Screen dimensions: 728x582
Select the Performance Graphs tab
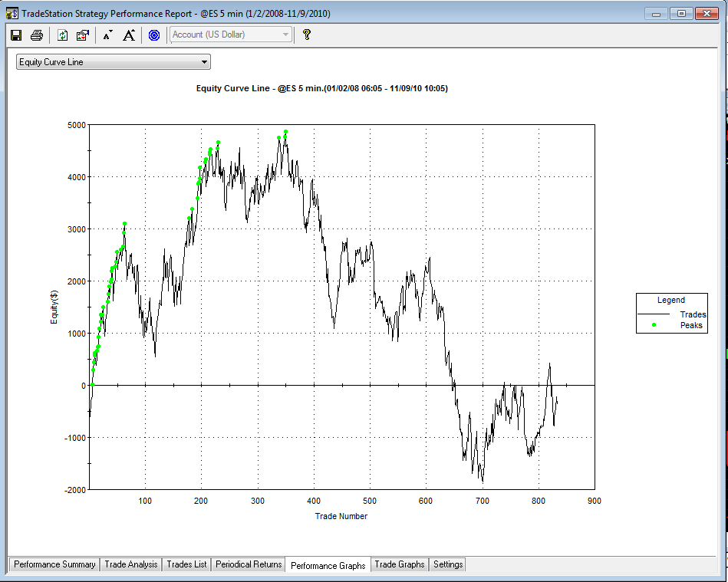[328, 565]
